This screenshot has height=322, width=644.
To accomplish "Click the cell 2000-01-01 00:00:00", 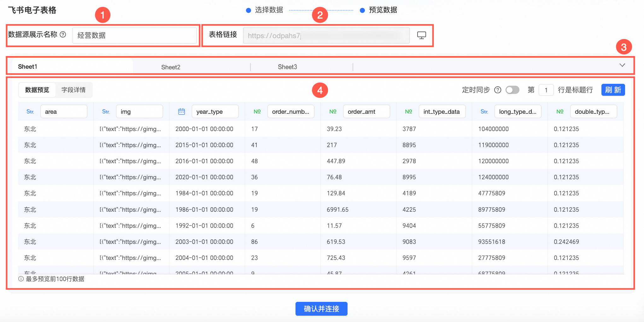I will click(x=204, y=129).
